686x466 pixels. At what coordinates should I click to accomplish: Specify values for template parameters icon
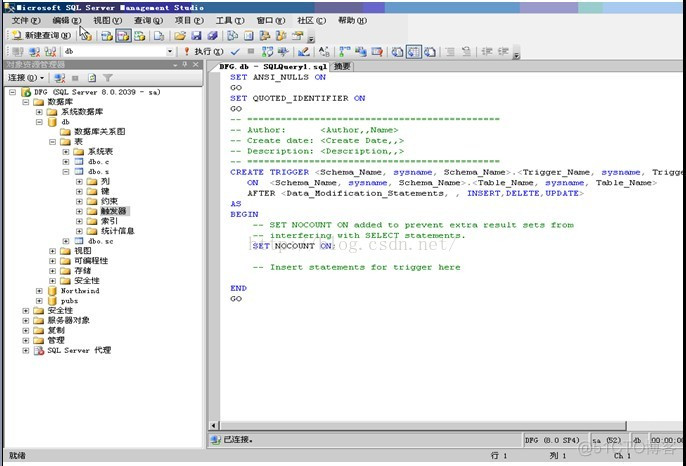pyautogui.click(x=324, y=52)
